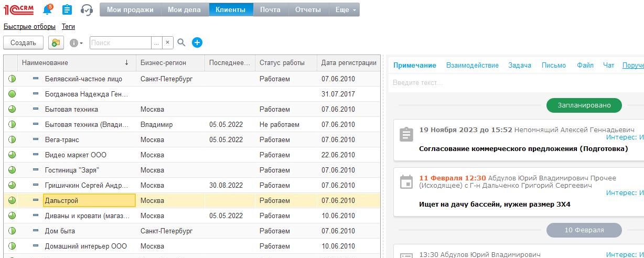Screen dimensions: 644x258
Task: Click the 1C CRM logo
Action: 18,9
